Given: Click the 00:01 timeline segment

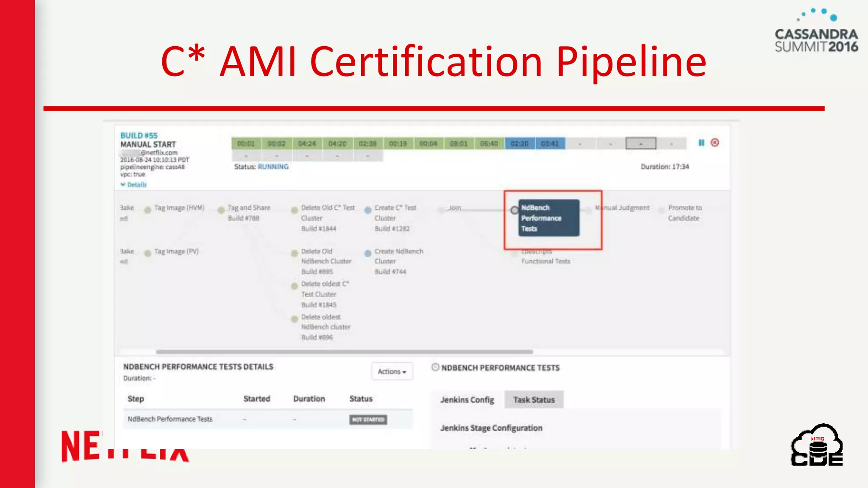Looking at the screenshot, I should point(246,144).
